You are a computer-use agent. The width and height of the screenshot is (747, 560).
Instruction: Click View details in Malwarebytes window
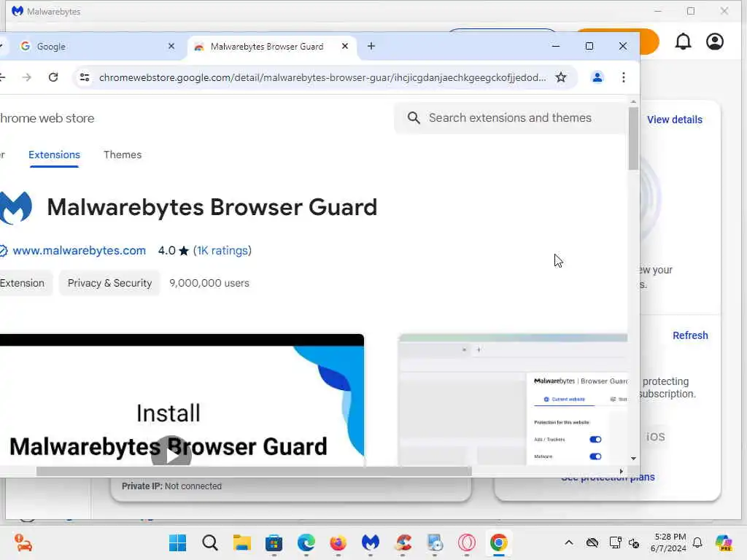(674, 120)
